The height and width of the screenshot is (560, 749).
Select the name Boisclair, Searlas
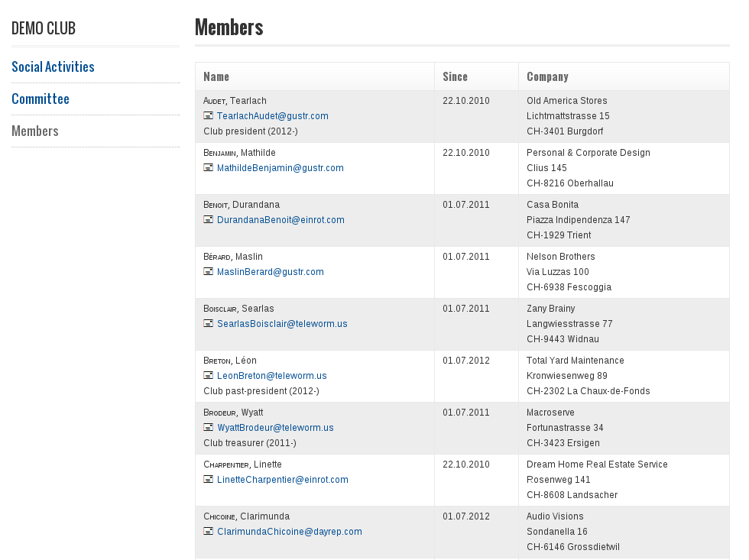pyautogui.click(x=238, y=309)
